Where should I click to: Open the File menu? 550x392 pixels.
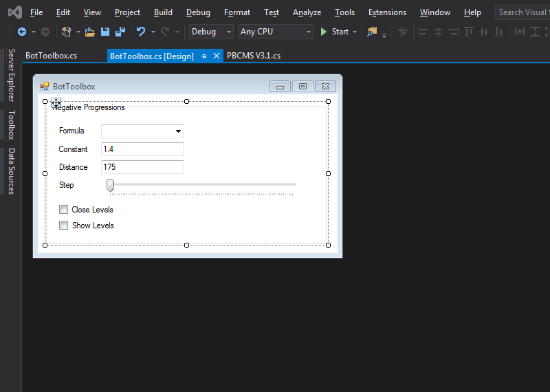coord(36,12)
